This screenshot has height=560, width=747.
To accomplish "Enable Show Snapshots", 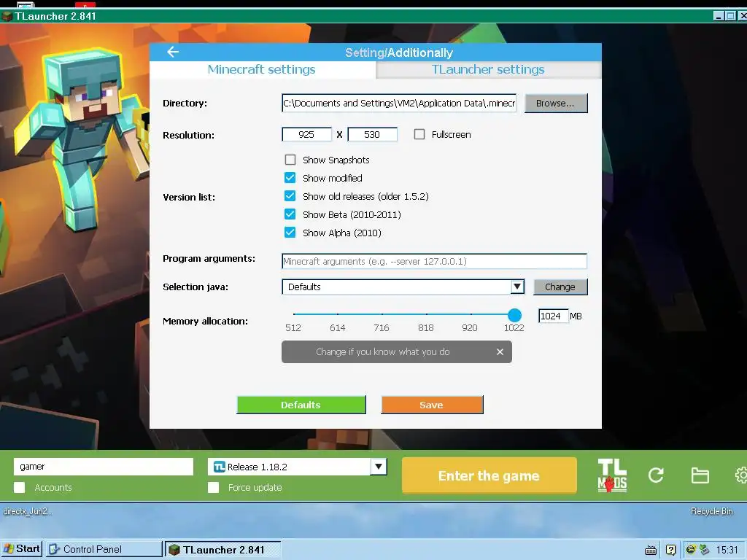I will click(x=290, y=160).
